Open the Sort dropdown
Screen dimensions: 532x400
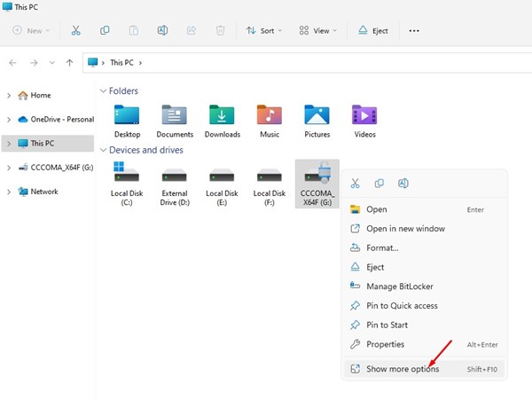click(264, 30)
